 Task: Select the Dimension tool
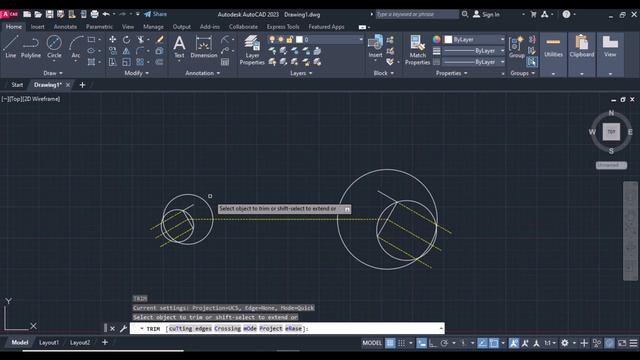pos(204,47)
